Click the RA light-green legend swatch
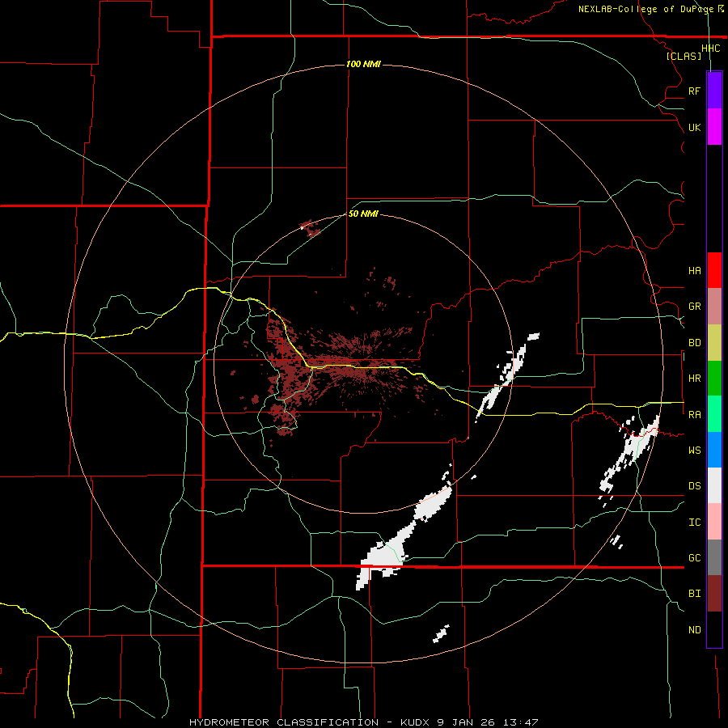This screenshot has width=728, height=728. pos(714,414)
